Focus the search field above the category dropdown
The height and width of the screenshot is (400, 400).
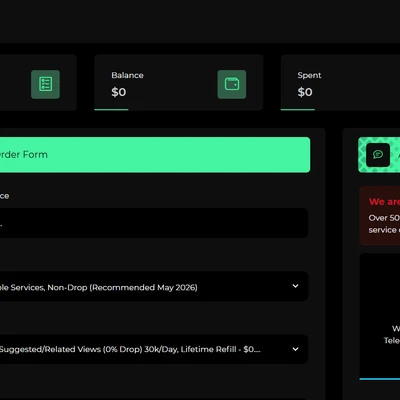tap(154, 223)
